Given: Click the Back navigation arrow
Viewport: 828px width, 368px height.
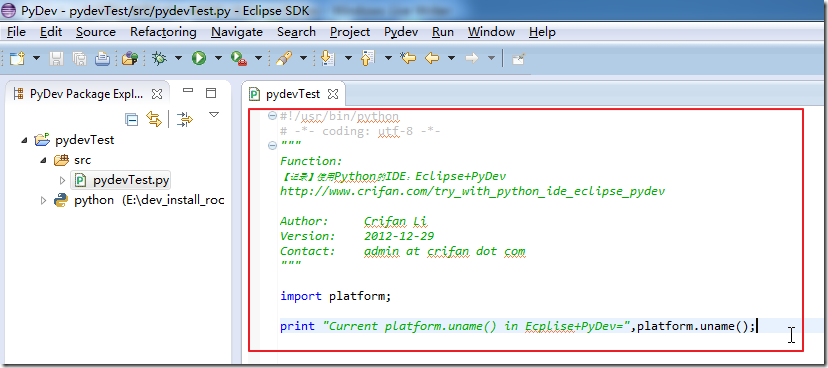Looking at the screenshot, I should (432, 58).
